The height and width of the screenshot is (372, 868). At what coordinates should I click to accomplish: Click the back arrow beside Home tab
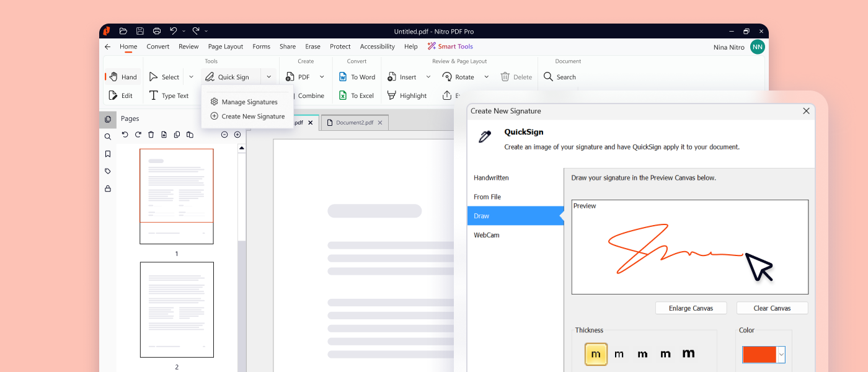(107, 46)
